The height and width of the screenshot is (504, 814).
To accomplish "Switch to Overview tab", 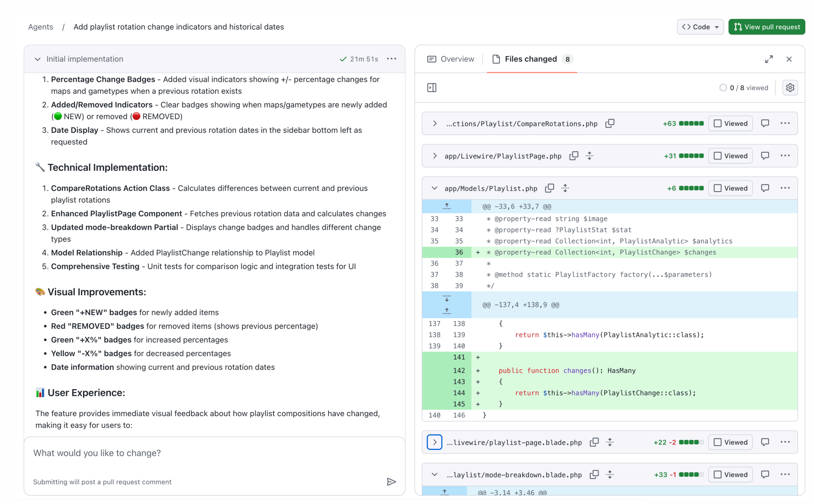I will click(451, 59).
